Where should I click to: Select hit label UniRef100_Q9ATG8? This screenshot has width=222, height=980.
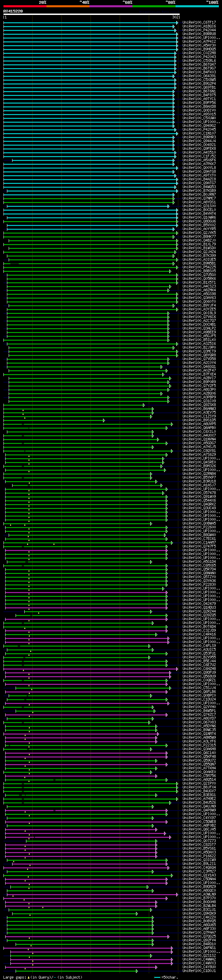(x=199, y=172)
